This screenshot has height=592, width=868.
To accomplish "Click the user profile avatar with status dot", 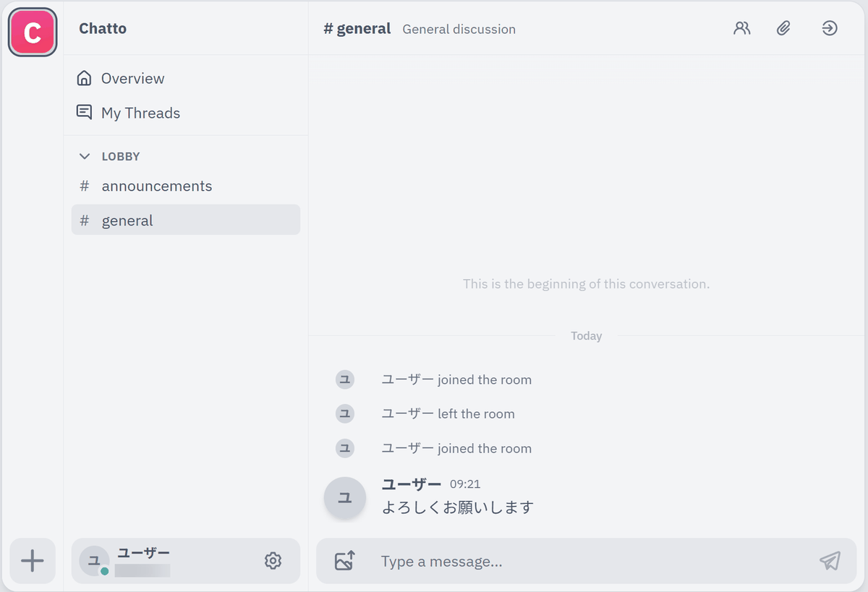I will click(x=94, y=561).
